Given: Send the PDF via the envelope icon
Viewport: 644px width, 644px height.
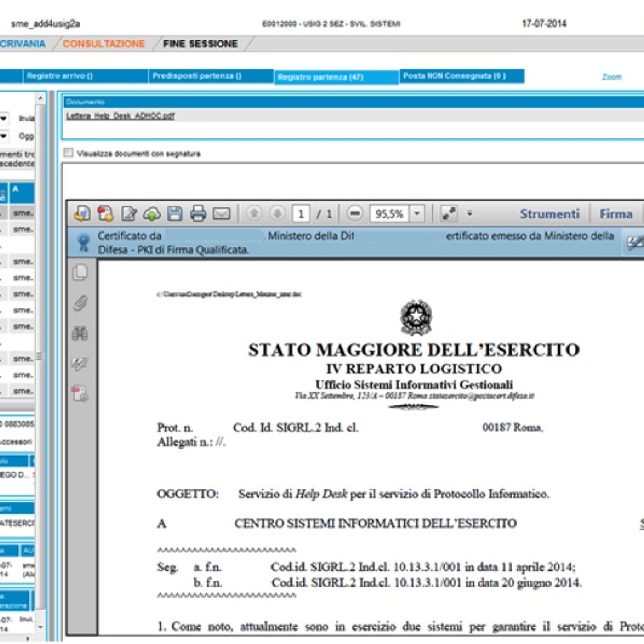Looking at the screenshot, I should point(221,213).
